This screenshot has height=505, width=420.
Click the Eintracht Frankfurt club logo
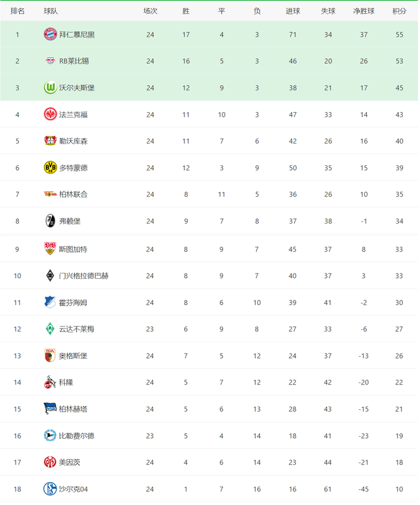coord(51,114)
